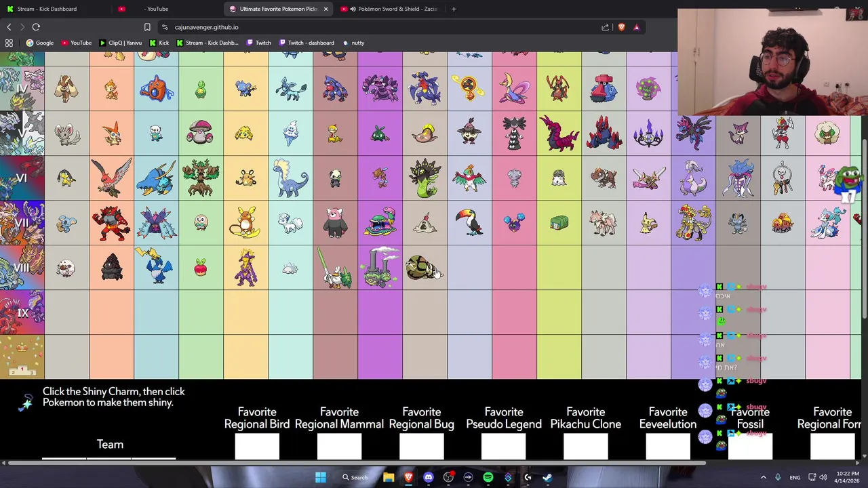
Task: Pick Cramorant in the Gen VIII row
Action: (x=156, y=267)
